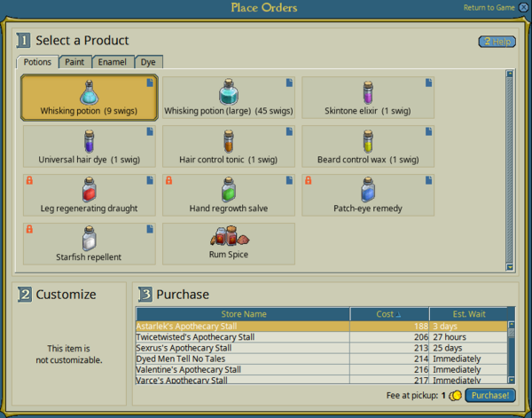
Task: Open the Enamel tab
Action: [113, 62]
